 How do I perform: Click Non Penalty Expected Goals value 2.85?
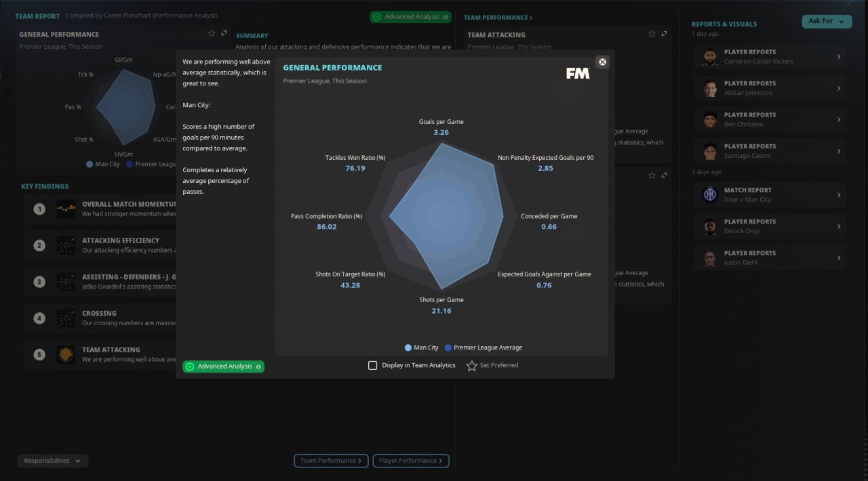[x=545, y=168]
